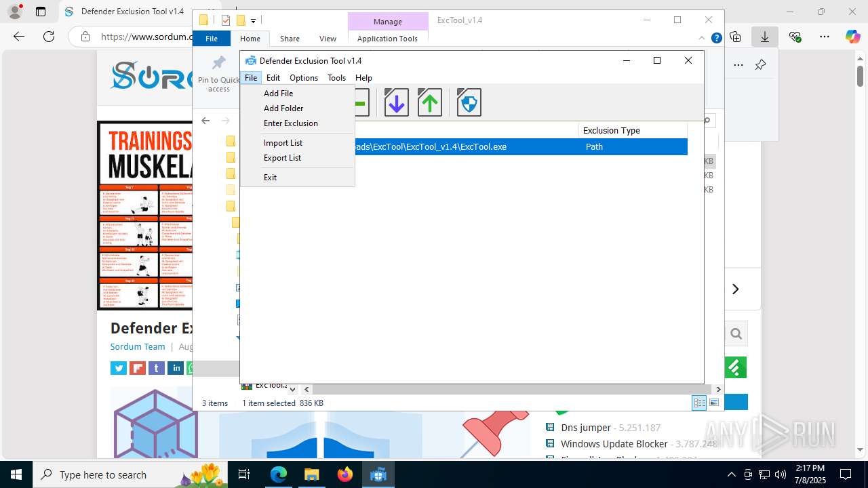Open the Tools menu in Defender Exclusion Tool
The image size is (868, 488).
(x=336, y=78)
